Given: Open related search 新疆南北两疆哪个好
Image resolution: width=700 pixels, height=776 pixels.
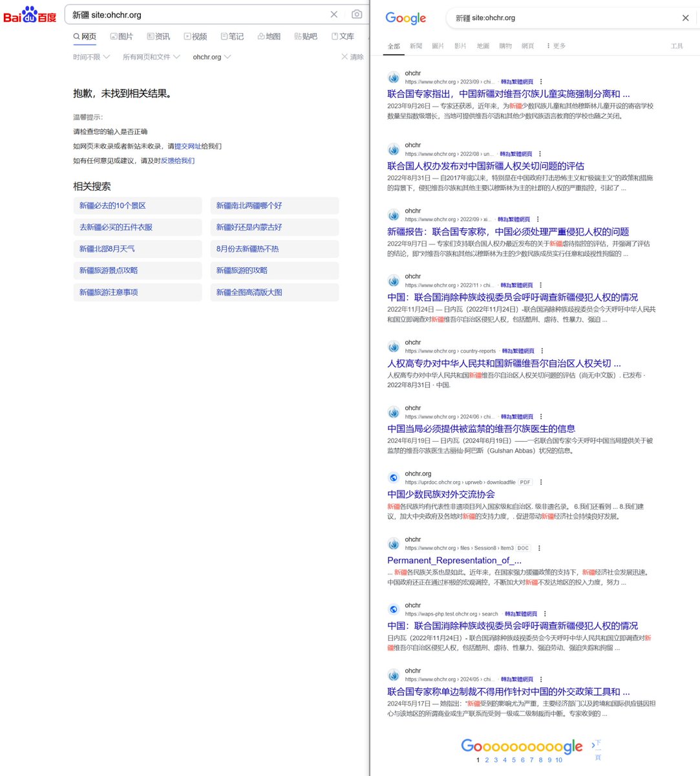Looking at the screenshot, I should pos(275,206).
